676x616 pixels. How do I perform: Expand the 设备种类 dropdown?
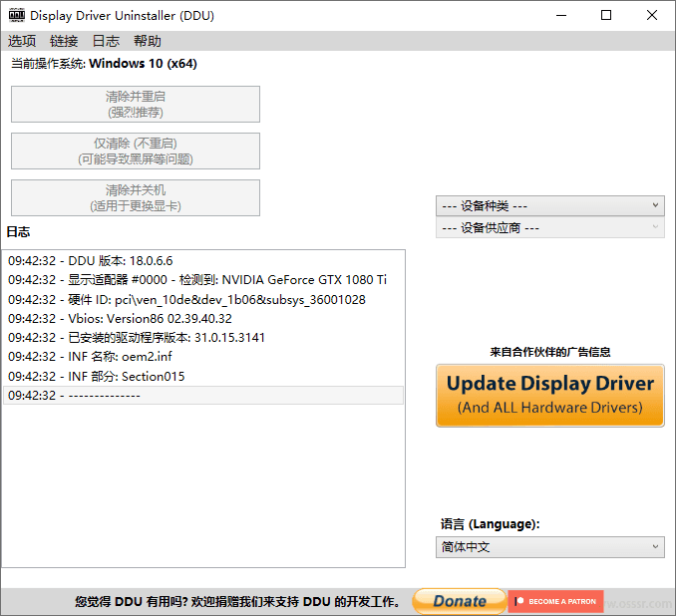click(x=549, y=205)
